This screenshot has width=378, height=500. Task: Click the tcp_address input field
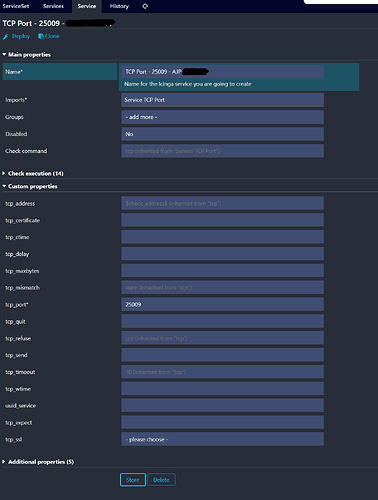click(222, 203)
